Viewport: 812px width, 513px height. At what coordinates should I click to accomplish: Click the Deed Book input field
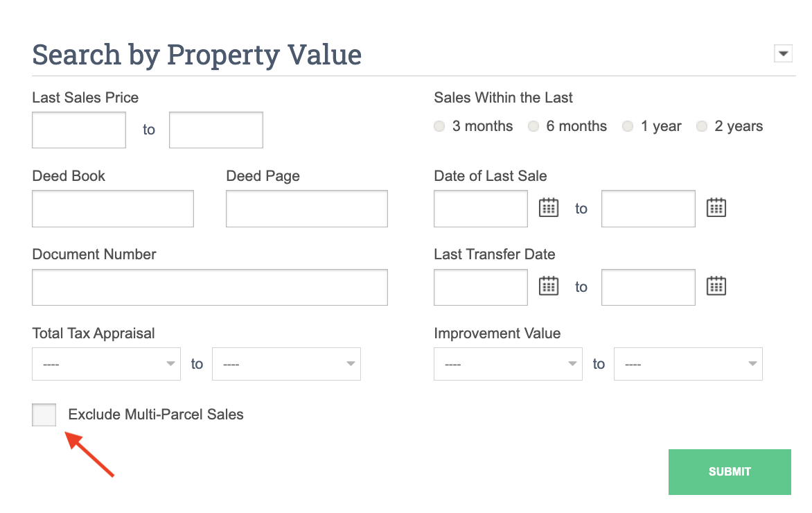coord(113,209)
